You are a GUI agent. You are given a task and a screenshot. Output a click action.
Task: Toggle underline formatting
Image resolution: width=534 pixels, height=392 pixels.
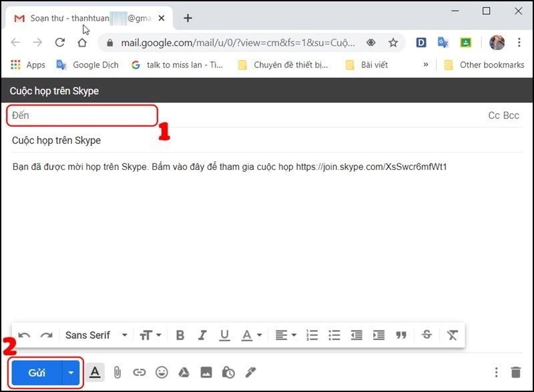[x=224, y=335]
